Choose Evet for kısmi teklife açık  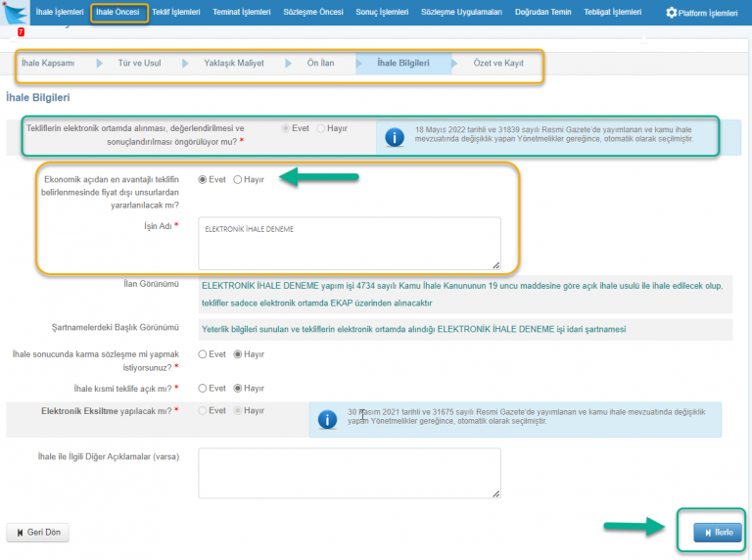point(204,389)
